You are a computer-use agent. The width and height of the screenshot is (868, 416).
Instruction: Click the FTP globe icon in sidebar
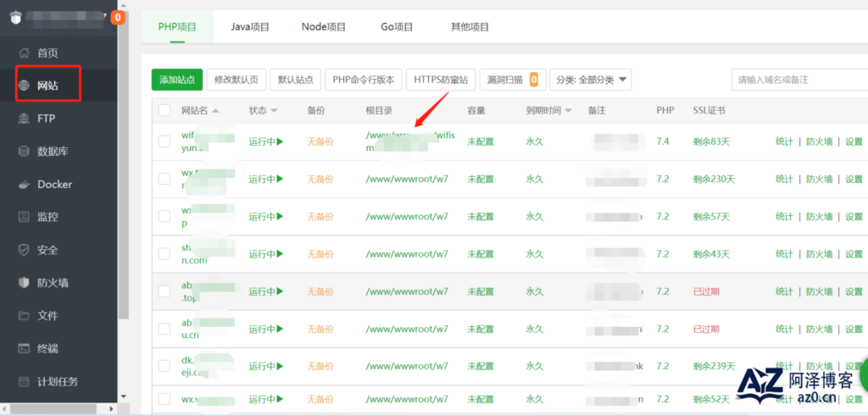[24, 119]
